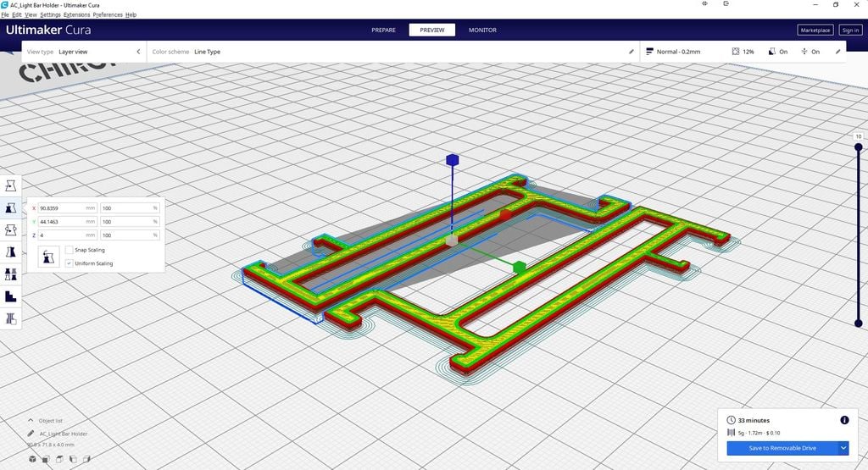The image size is (868, 470).
Task: Switch to the MONITOR stage tab
Action: [482, 30]
